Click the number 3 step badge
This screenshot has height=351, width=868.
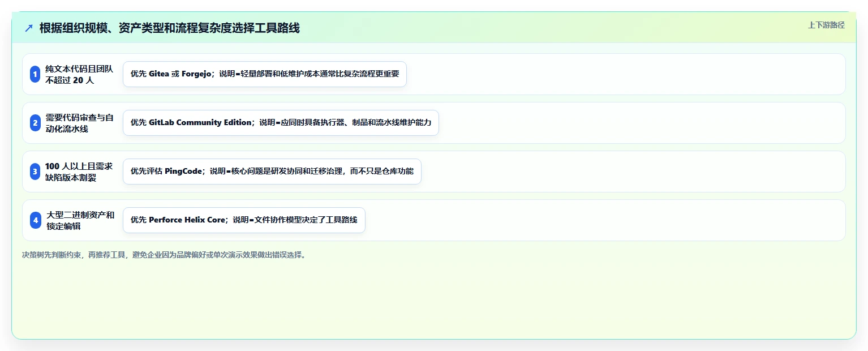35,172
